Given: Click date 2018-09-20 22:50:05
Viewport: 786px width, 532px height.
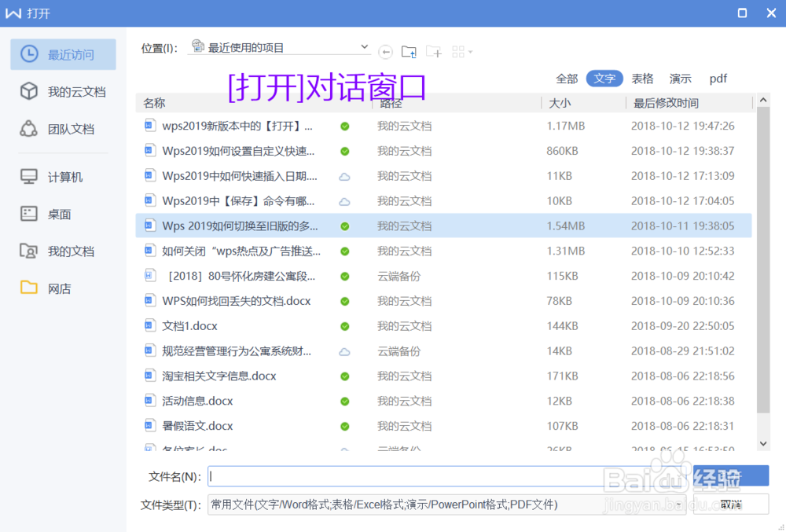Looking at the screenshot, I should (x=683, y=326).
